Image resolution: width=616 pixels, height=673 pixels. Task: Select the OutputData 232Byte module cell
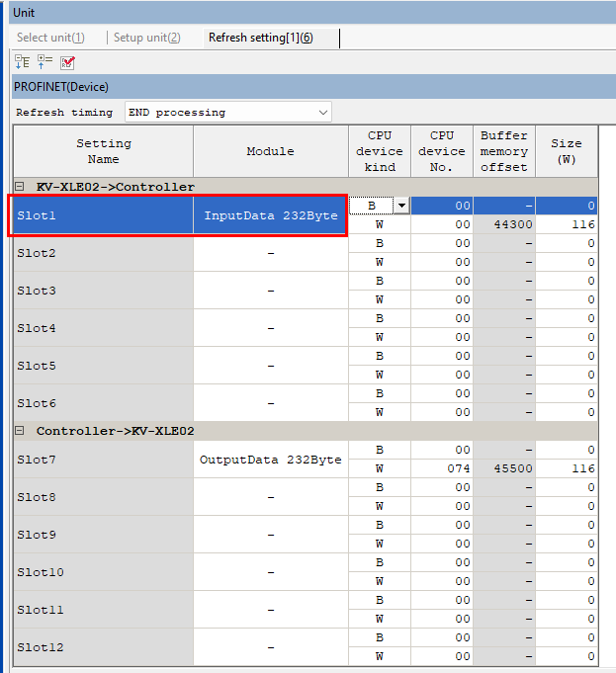(x=271, y=460)
